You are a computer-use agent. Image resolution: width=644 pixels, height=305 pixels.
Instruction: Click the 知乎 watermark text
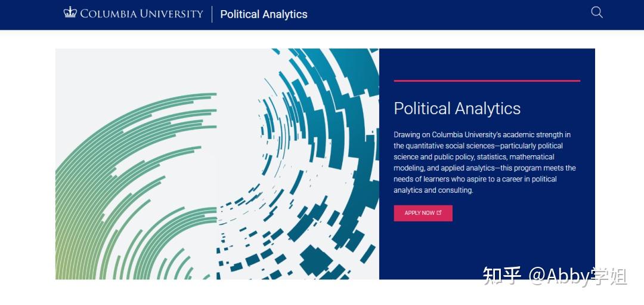tap(502, 276)
